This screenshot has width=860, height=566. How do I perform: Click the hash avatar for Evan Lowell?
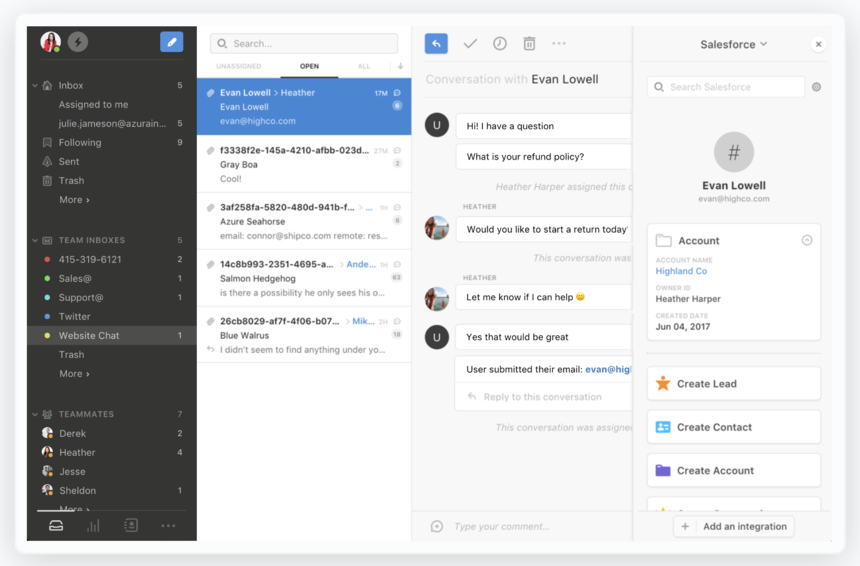tap(734, 152)
